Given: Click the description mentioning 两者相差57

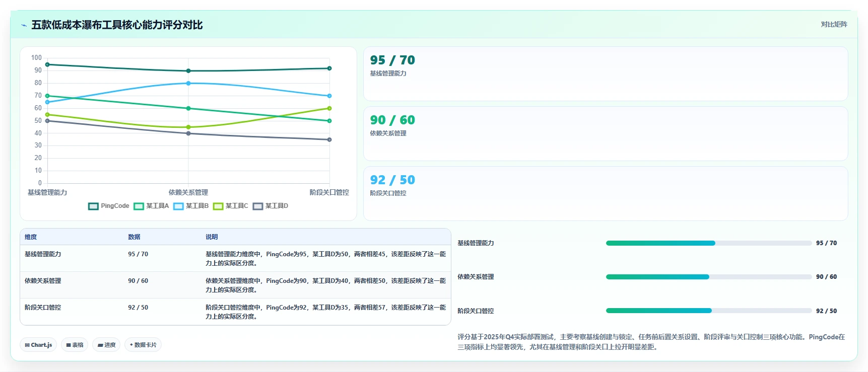Looking at the screenshot, I should (325, 312).
